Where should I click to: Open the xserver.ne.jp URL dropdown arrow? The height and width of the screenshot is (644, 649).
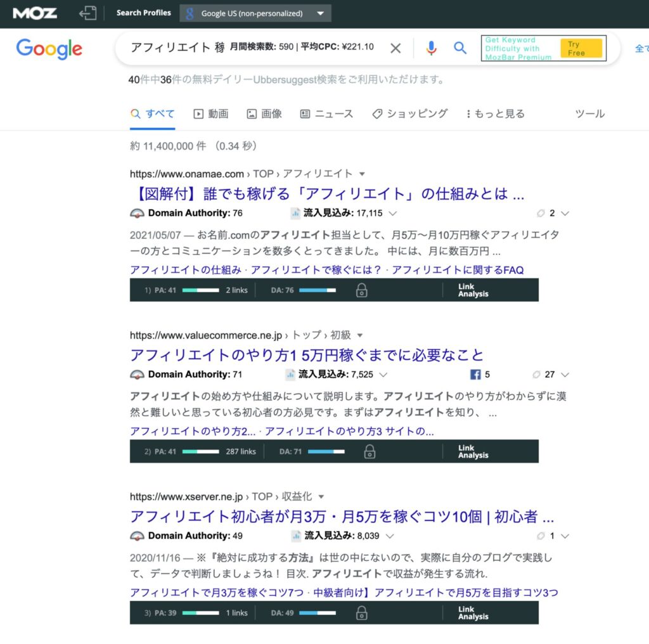coord(321,497)
